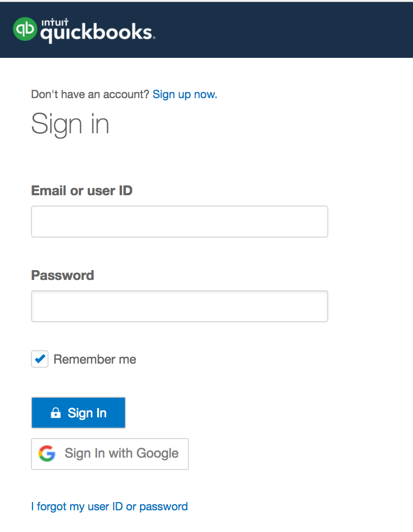Viewport: 413px width, 532px height.
Task: Focus the Email or user ID field
Action: point(180,222)
